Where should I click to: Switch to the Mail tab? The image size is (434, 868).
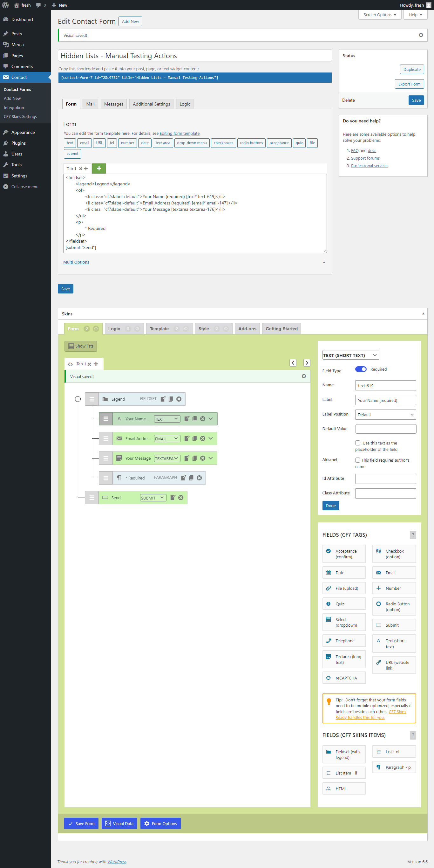[90, 104]
